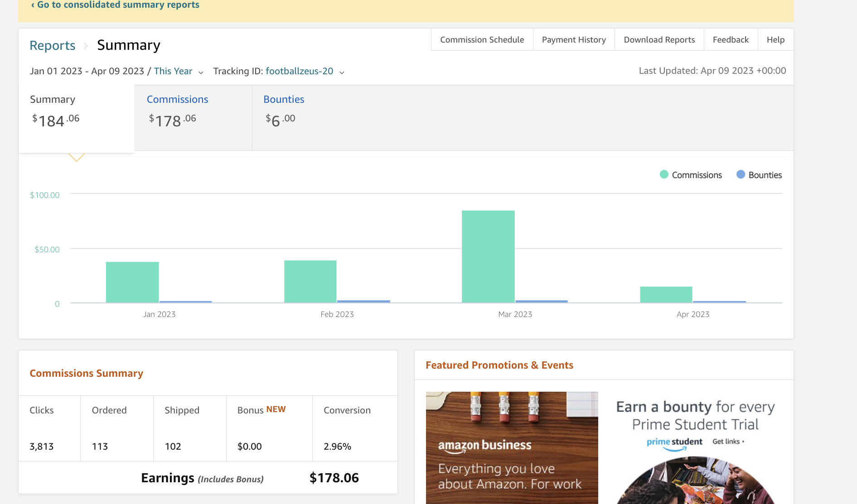Click the Last Updated timestamp text
This screenshot has height=504, width=857.
712,71
